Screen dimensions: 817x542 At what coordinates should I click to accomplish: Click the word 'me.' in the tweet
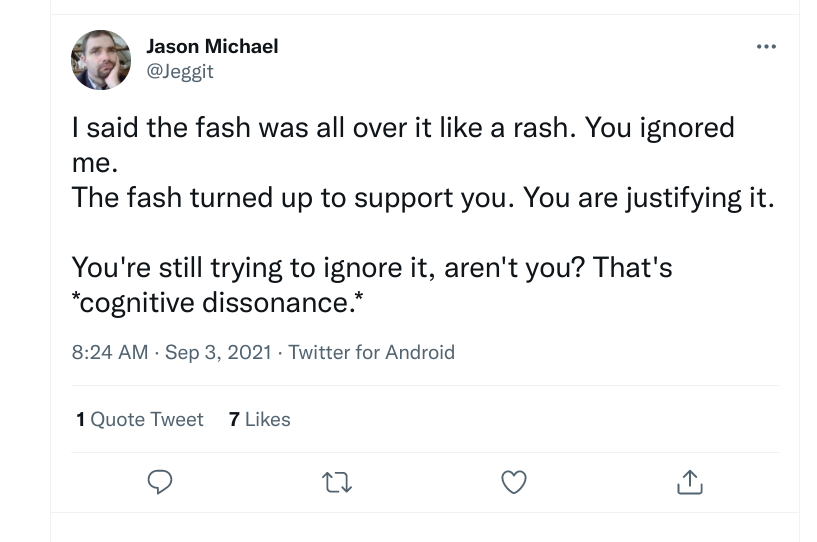coord(95,163)
